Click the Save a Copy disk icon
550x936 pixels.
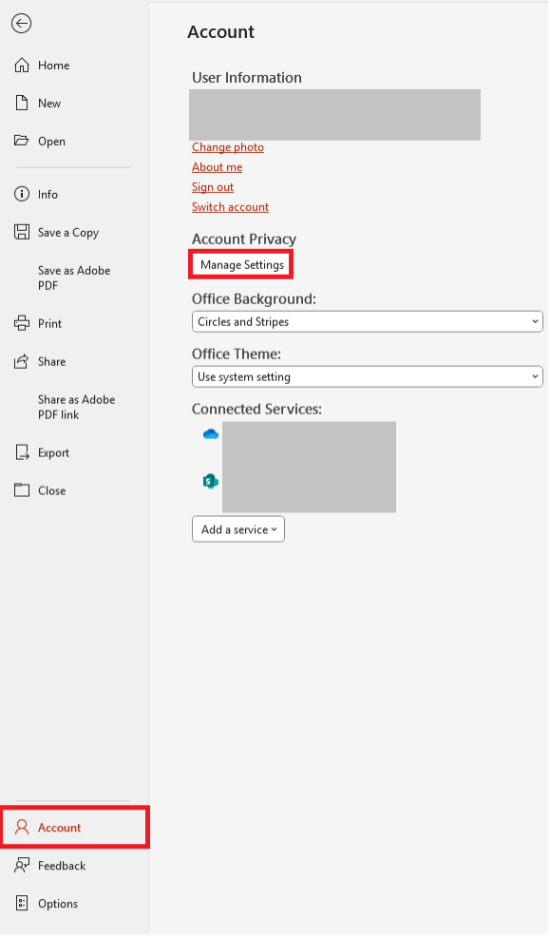coord(21,232)
